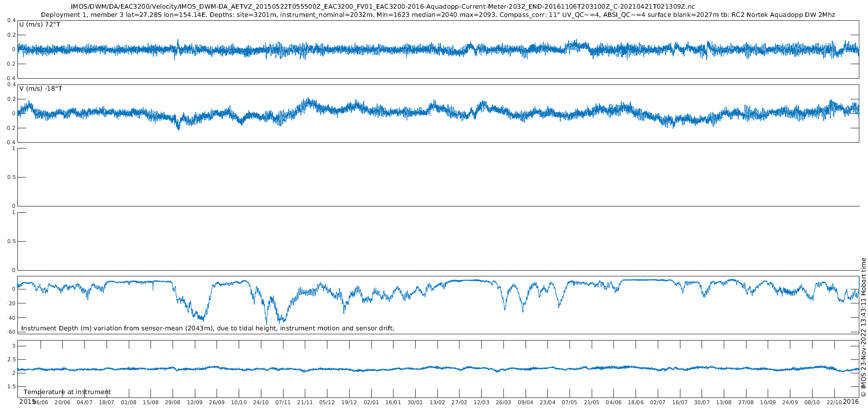
Task: Select the '12/03' date tick label
Action: pos(481,402)
